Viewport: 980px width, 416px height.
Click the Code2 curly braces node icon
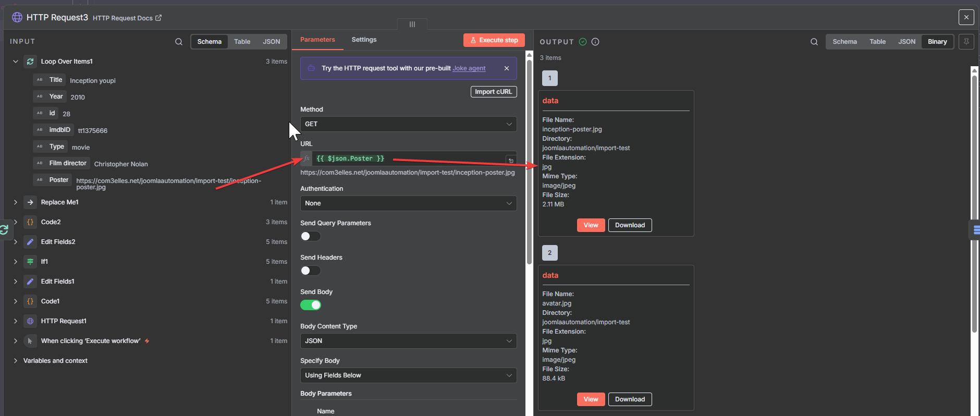[x=30, y=222]
